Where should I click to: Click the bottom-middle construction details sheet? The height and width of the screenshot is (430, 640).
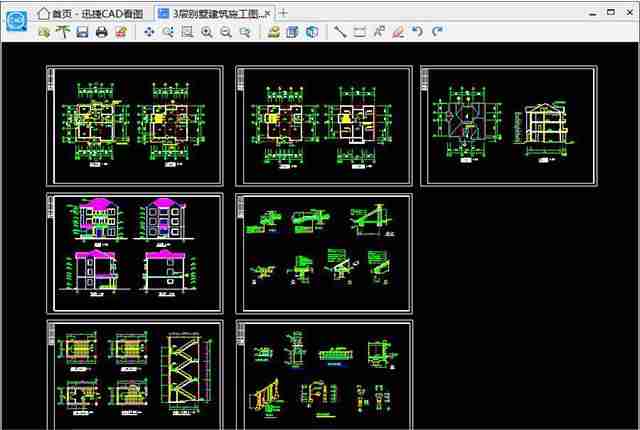pyautogui.click(x=324, y=375)
